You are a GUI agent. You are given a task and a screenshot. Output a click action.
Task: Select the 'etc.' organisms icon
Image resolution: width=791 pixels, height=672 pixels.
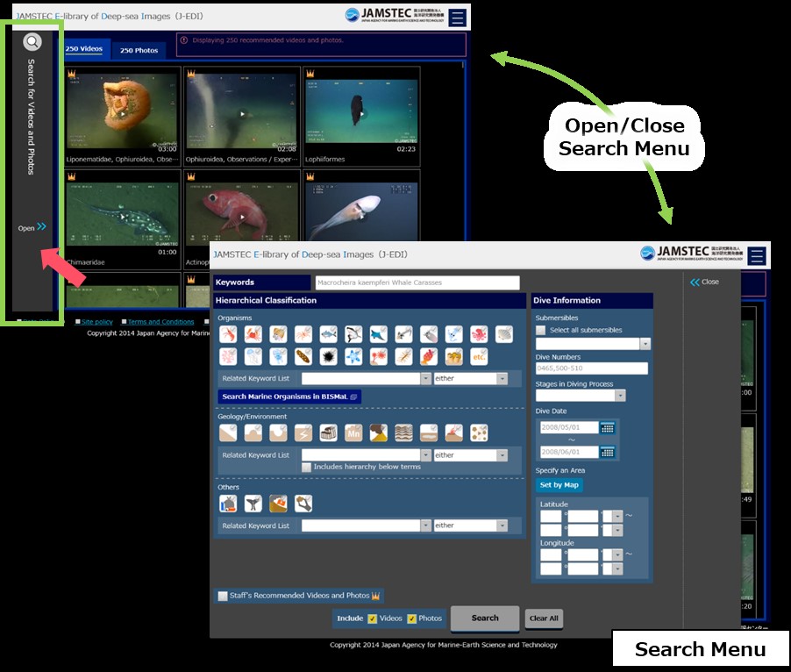(x=479, y=357)
